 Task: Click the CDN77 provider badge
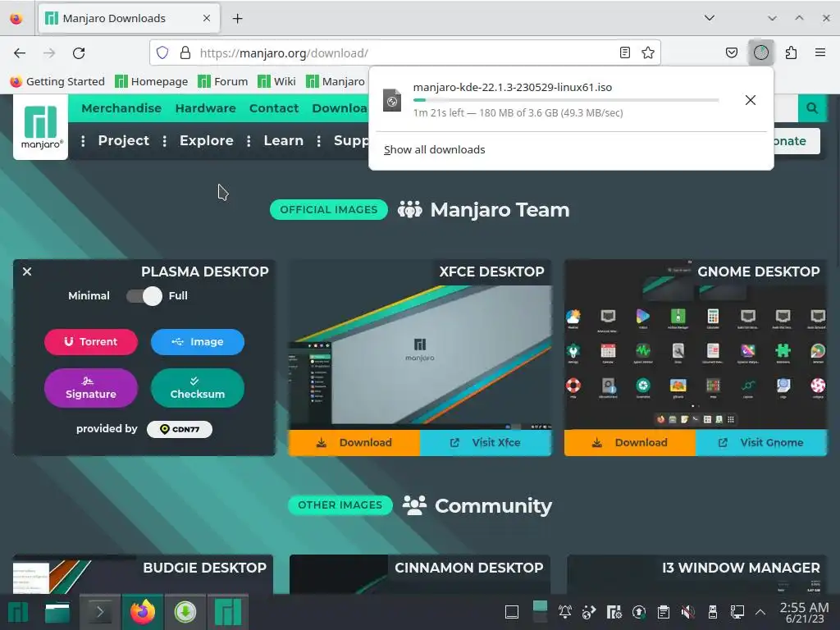(180, 429)
